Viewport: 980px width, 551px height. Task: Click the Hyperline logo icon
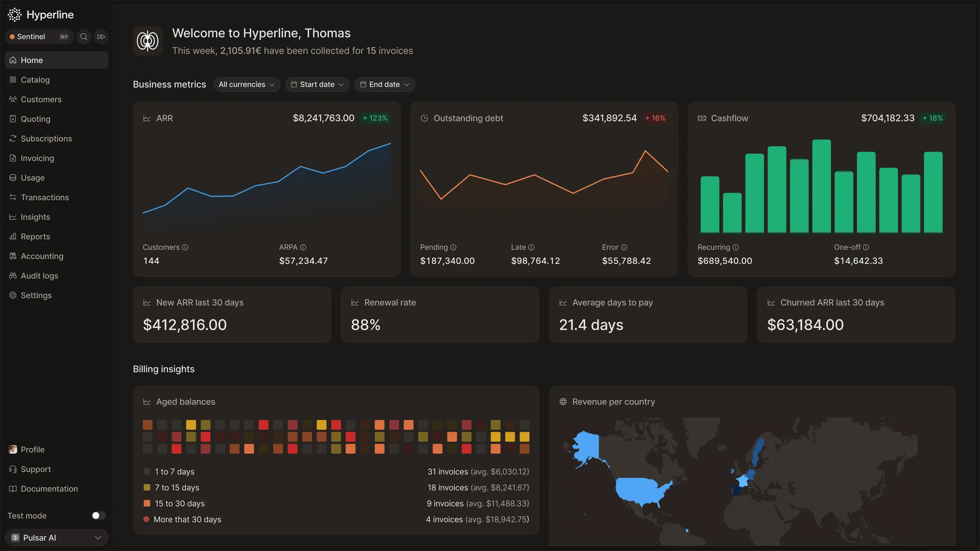pos(15,15)
